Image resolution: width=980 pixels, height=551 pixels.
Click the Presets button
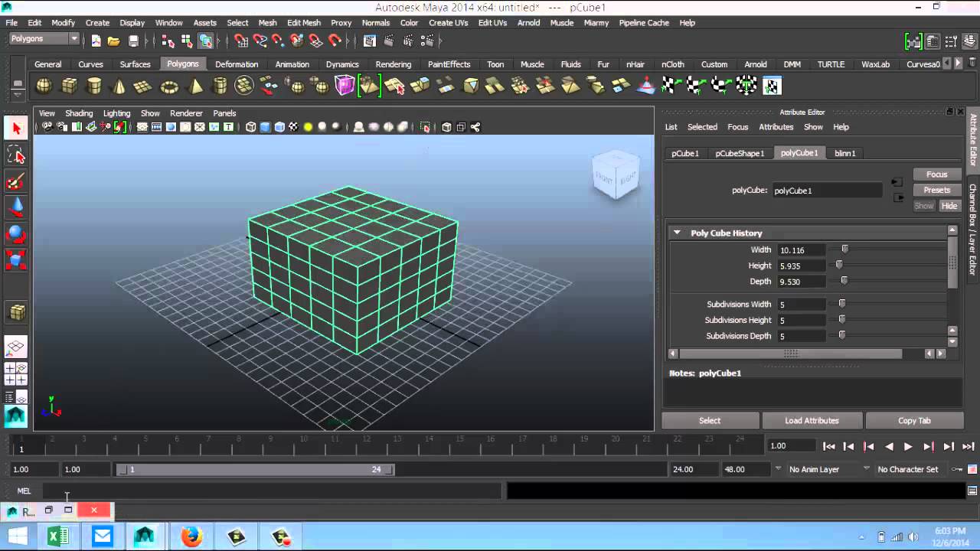[936, 190]
